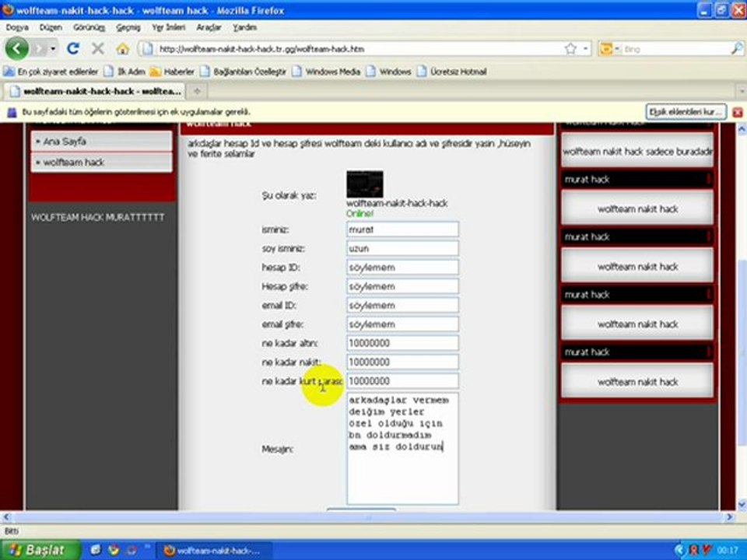
Task: Click the horizontal page scrollbar
Action: (x=366, y=516)
